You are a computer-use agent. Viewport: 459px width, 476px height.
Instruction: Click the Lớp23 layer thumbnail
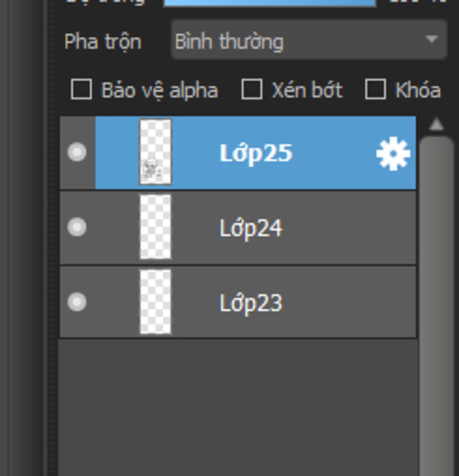pyautogui.click(x=156, y=302)
